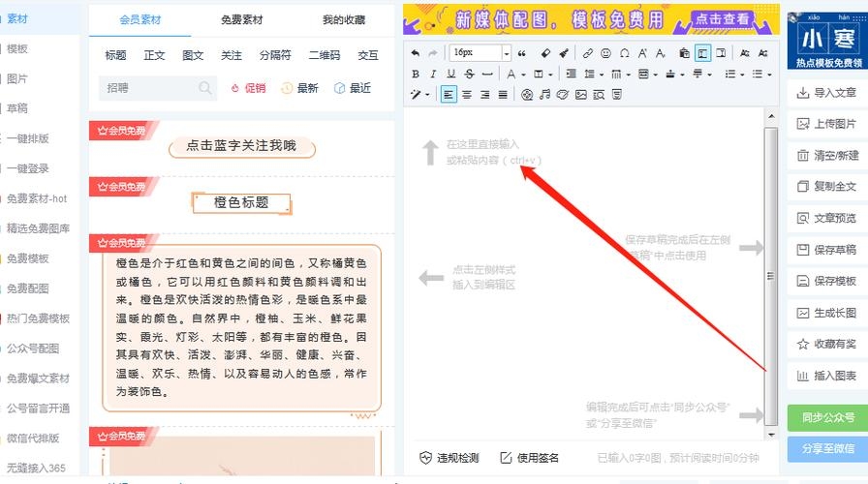Align text right
This screenshot has height=484, width=868.
[x=484, y=95]
